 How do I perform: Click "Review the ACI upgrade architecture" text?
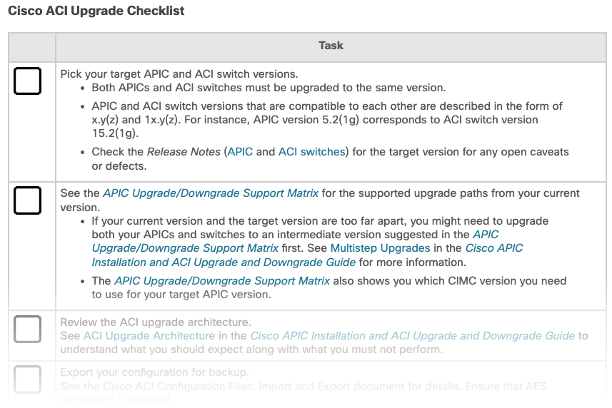(156, 322)
